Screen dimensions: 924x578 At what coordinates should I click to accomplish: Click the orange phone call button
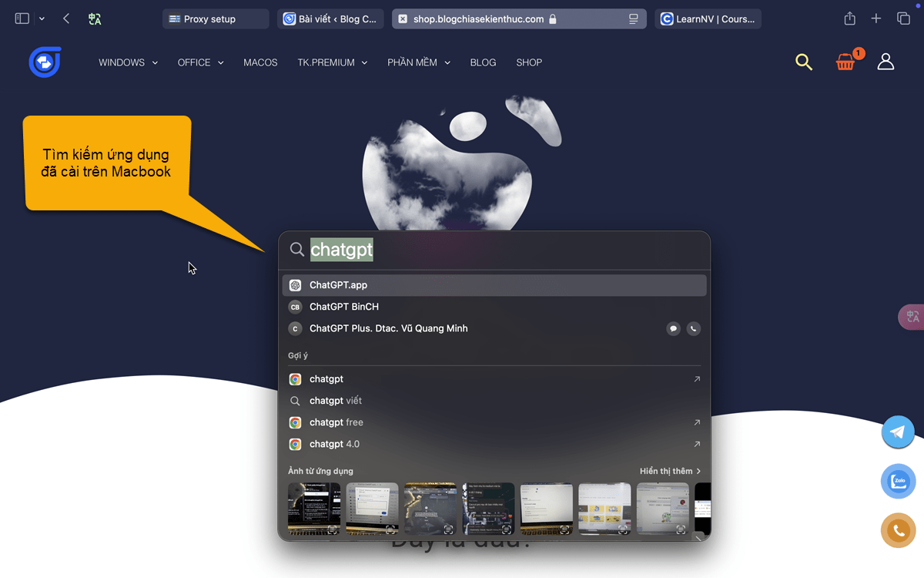[x=898, y=530]
